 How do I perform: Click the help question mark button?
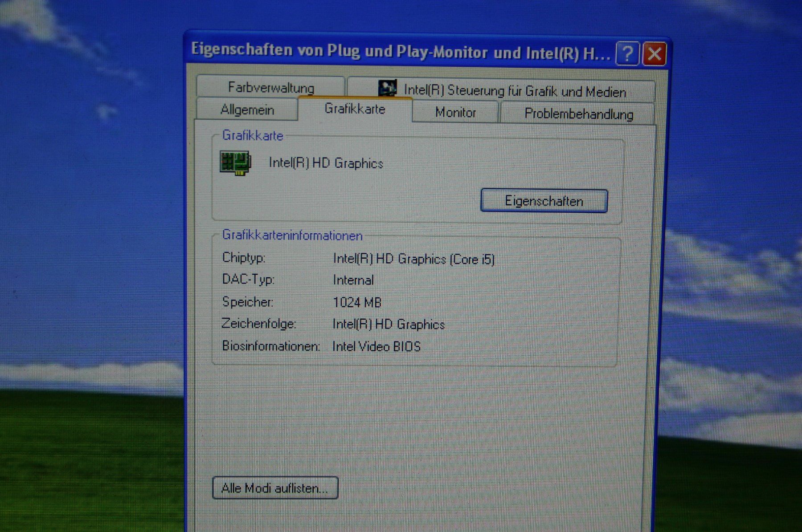(627, 54)
